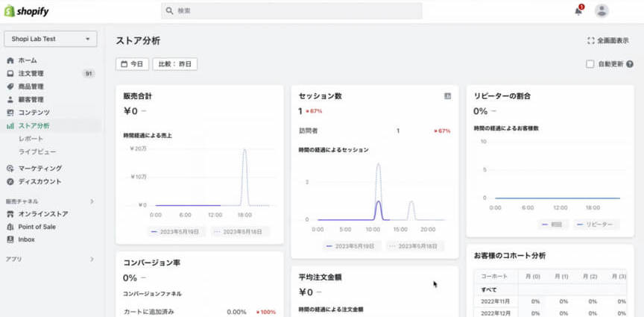Click the content icon beside コンテンツ

point(10,112)
